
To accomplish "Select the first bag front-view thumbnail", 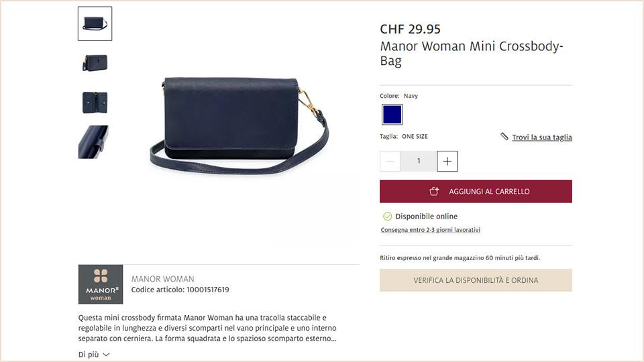I will pyautogui.click(x=95, y=23).
